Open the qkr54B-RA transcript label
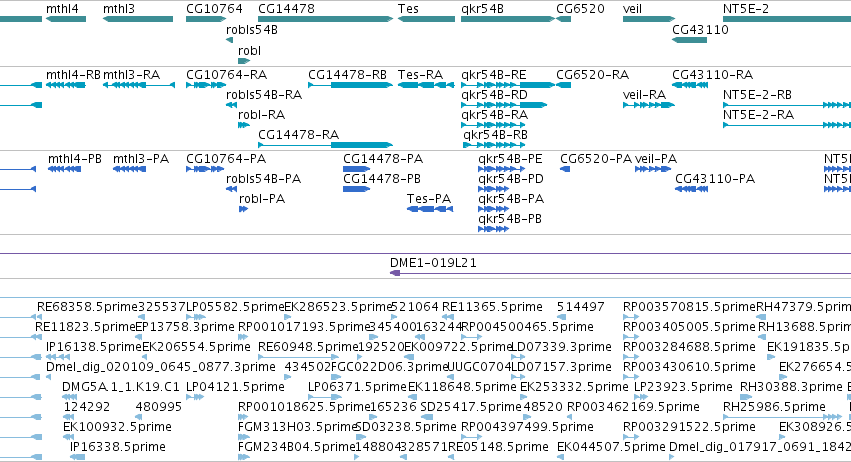The height and width of the screenshot is (462, 851). tap(494, 115)
